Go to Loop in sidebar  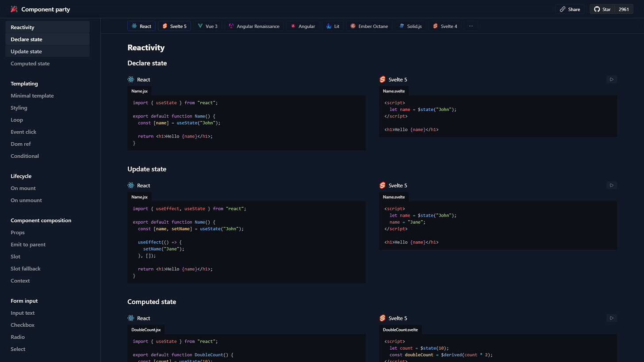coord(47,120)
